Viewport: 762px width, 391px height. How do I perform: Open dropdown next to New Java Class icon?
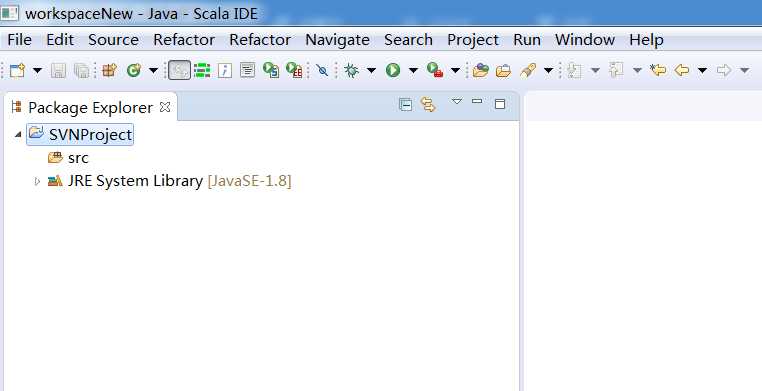pos(153,71)
